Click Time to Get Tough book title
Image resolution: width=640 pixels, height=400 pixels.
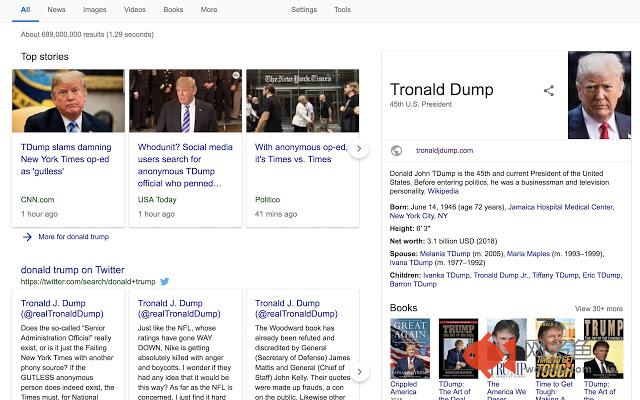coord(554,390)
